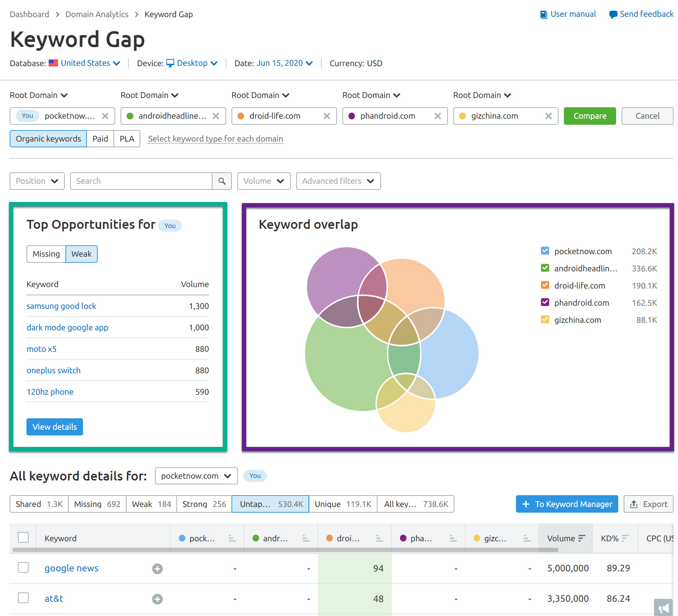Select the PLA keyword tab
Screen dimensions: 678x616
[127, 139]
